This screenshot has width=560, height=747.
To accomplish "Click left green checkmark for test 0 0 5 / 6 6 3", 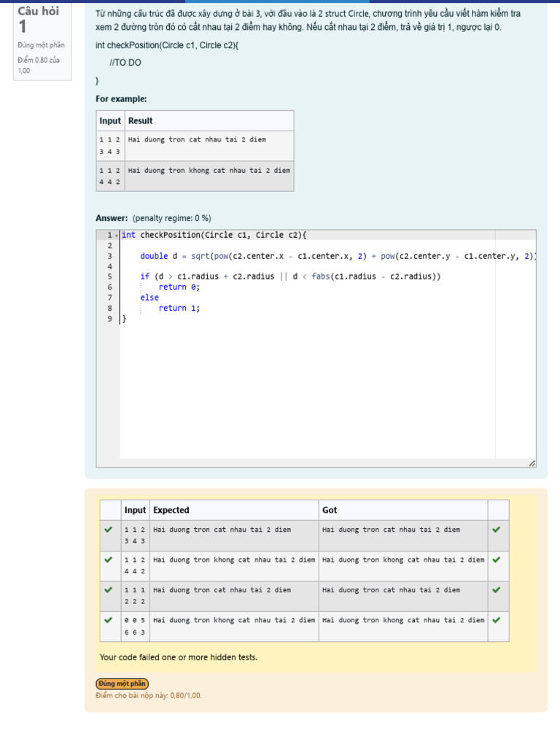I will [x=108, y=620].
